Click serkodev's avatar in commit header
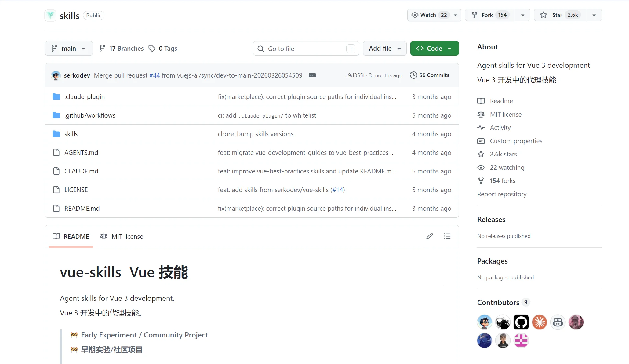Screen dimensions: 629x364 coord(56,75)
